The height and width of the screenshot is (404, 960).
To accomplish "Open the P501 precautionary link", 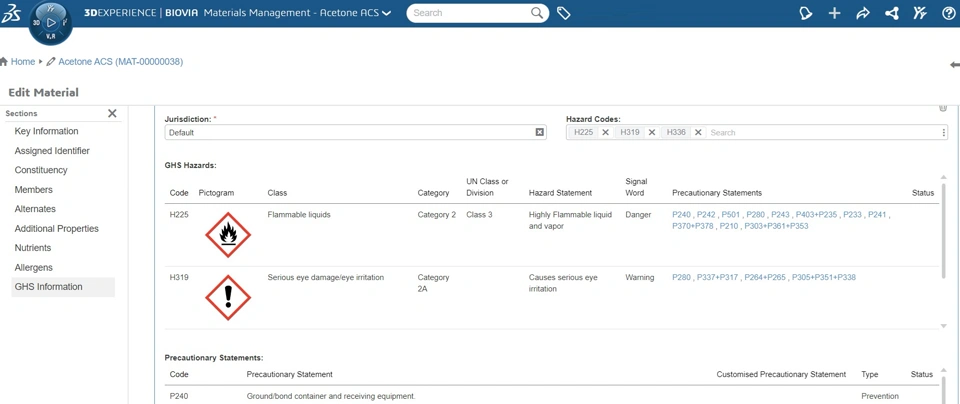I will click(730, 215).
